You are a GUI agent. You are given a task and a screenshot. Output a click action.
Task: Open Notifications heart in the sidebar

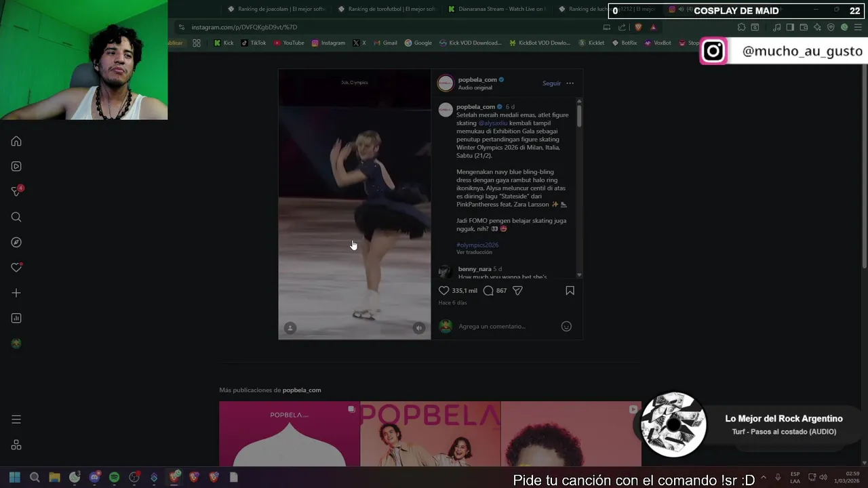click(x=16, y=268)
